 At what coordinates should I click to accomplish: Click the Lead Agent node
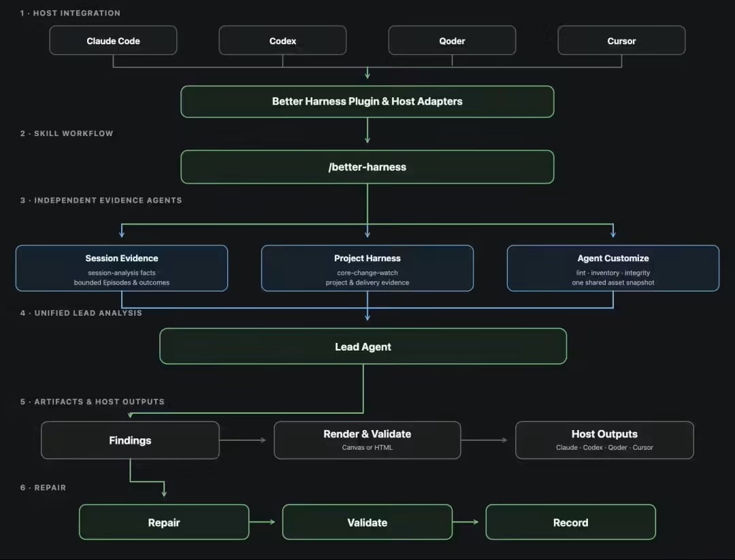[363, 346]
